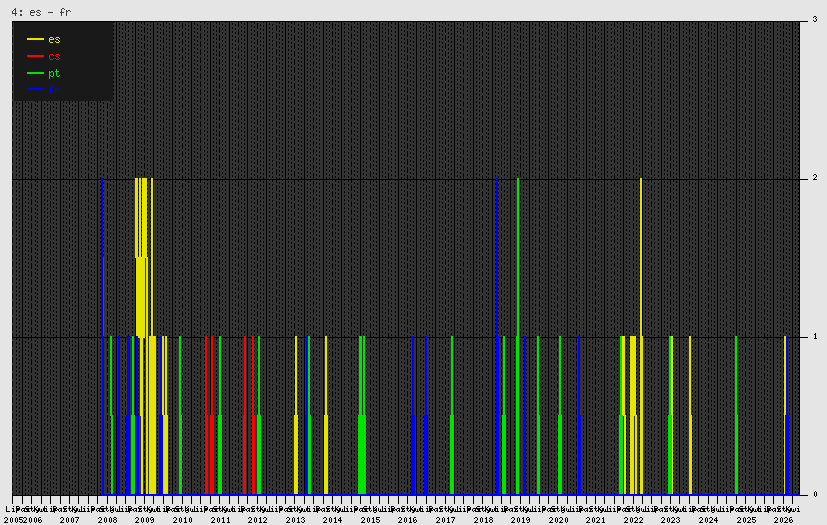This screenshot has width=827, height=525.
Task: Click the lone green pt bar near 2025
Action: (x=736, y=415)
